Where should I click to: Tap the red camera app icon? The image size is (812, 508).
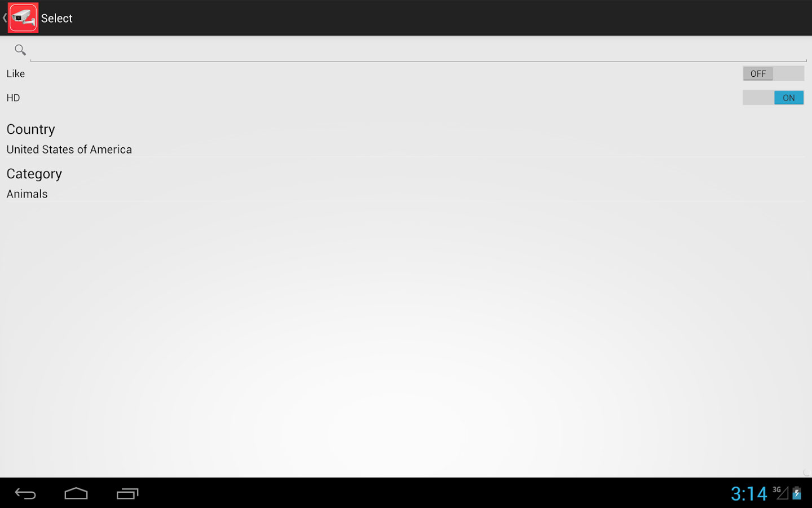23,18
